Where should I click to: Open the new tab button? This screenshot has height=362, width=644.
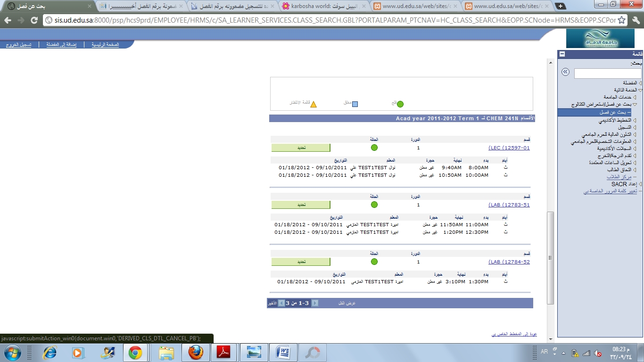coord(560,6)
